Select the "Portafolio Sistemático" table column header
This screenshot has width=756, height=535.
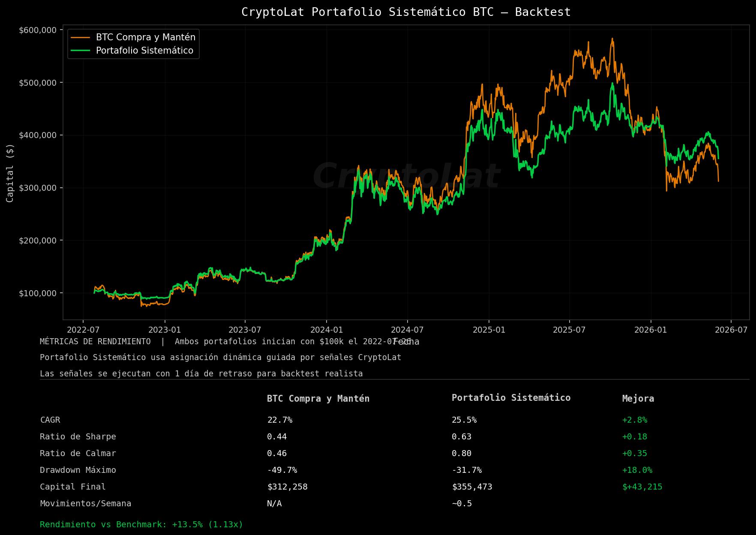click(x=511, y=398)
